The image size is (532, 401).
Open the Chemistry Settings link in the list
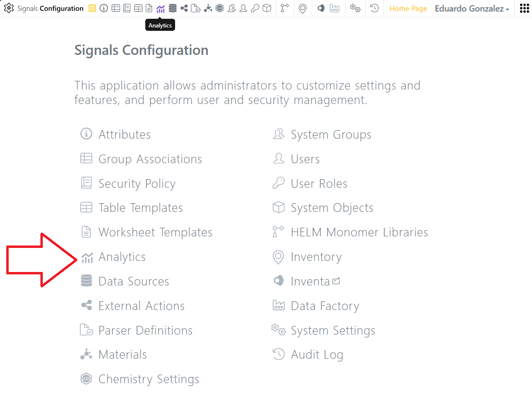[x=149, y=379]
